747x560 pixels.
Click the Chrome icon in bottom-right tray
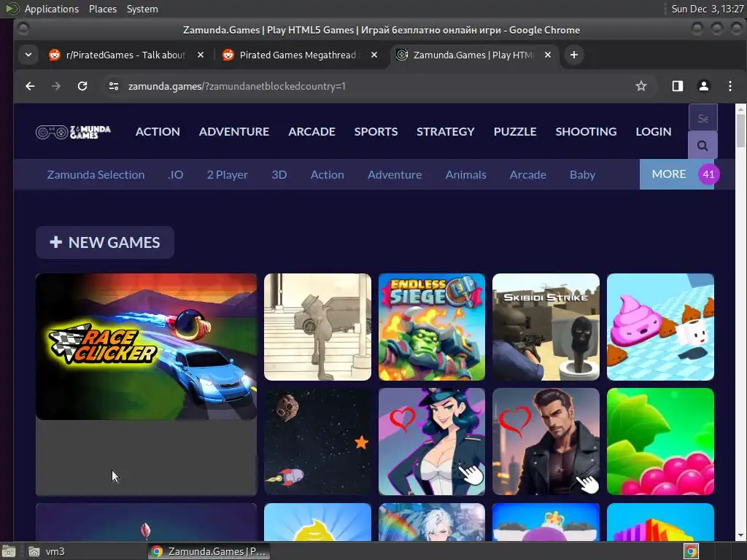[692, 551]
